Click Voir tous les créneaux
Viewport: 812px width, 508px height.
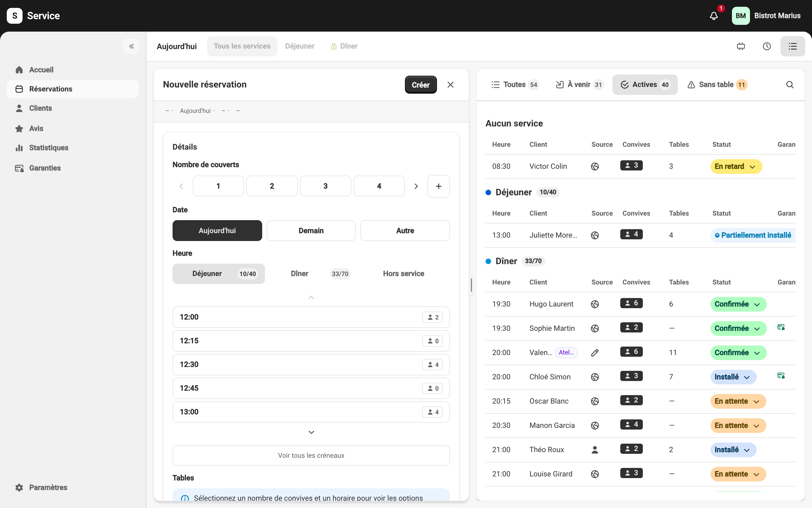coord(311,456)
